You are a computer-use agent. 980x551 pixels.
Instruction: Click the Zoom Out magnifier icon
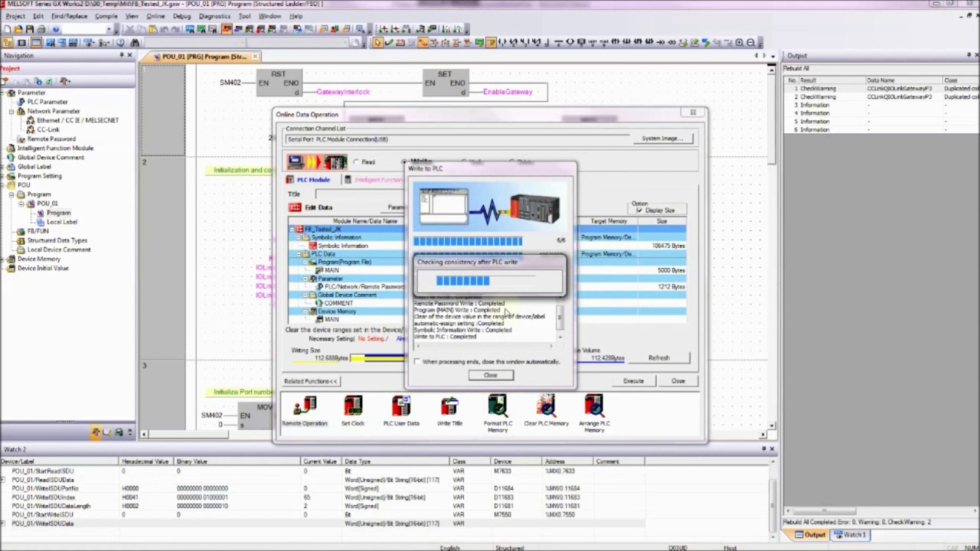(x=750, y=43)
